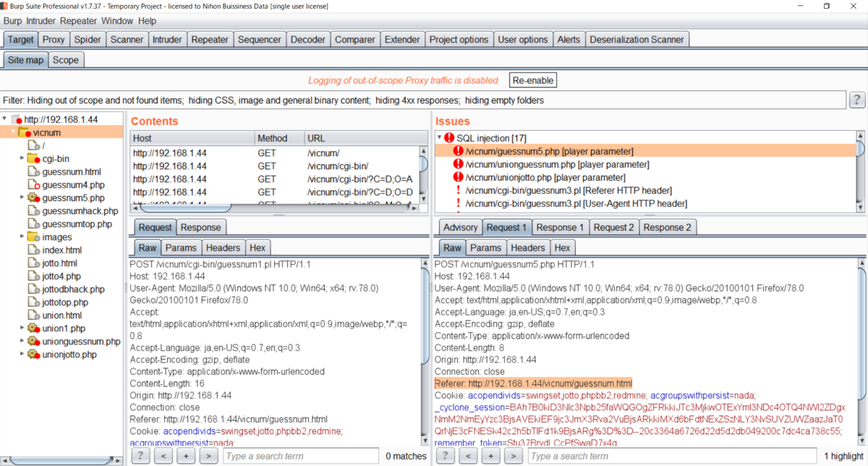Sort contents by the Method column
Viewport: 868px width, 466px height.
click(x=278, y=137)
